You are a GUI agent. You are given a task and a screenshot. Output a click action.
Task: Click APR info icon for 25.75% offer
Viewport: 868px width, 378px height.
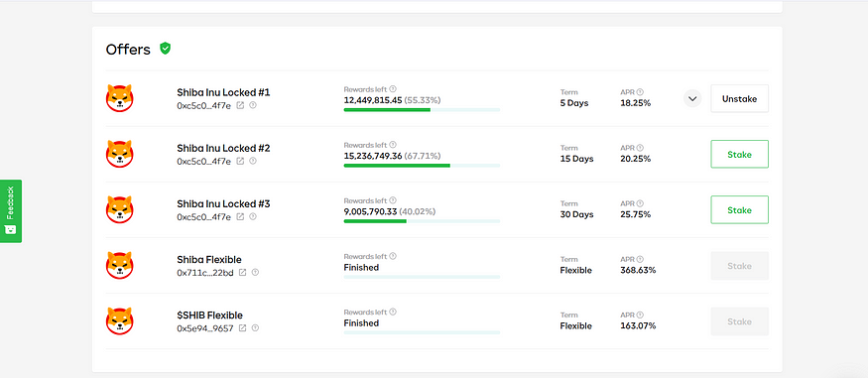pyautogui.click(x=640, y=203)
